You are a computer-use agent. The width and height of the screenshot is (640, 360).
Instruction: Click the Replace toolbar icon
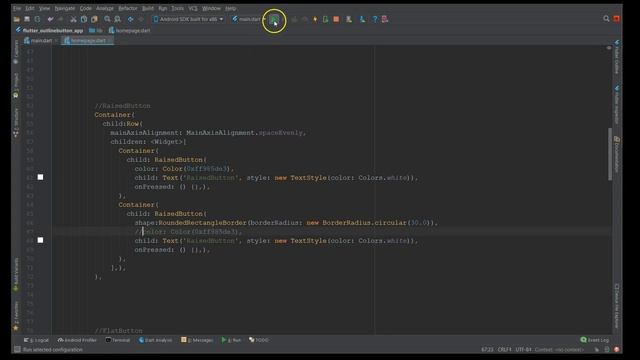pos(118,19)
